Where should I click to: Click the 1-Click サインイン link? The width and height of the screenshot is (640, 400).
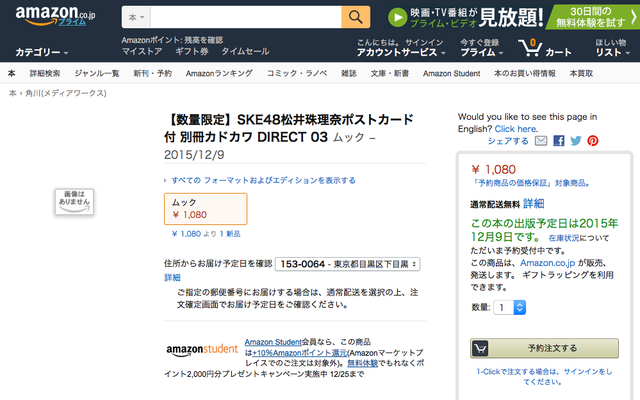tap(544, 376)
